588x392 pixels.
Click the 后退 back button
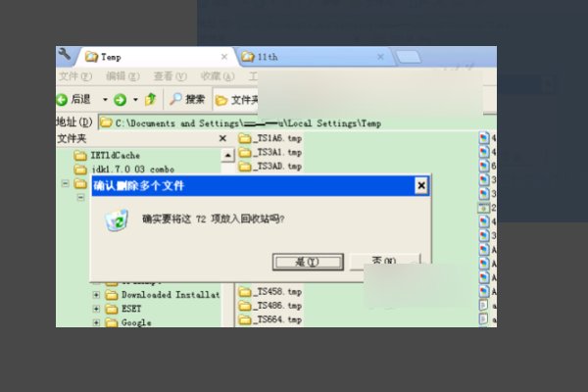click(73, 99)
